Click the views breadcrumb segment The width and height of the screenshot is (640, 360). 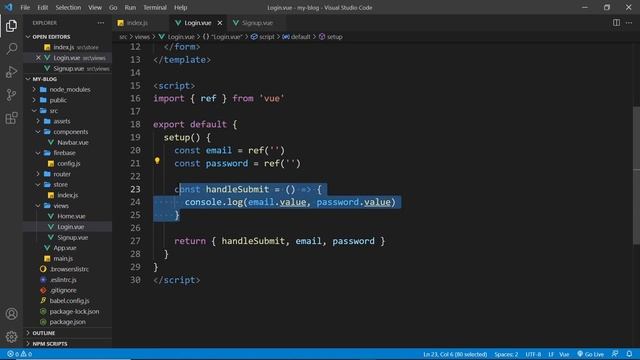(142, 37)
